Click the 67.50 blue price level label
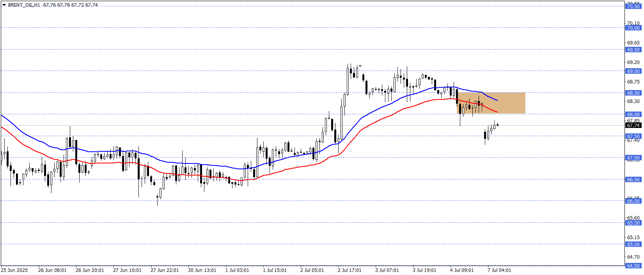The image size is (644, 275). coord(633,136)
